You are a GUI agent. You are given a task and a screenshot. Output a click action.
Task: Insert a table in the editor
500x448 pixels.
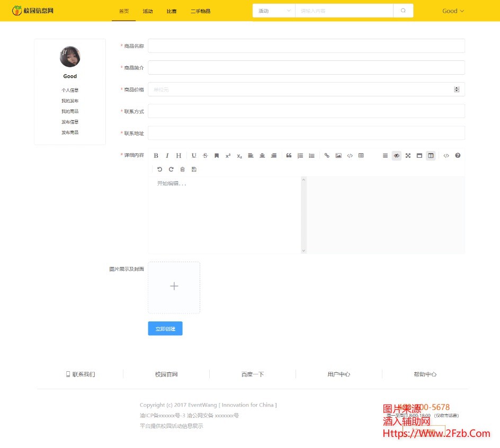[x=361, y=156]
